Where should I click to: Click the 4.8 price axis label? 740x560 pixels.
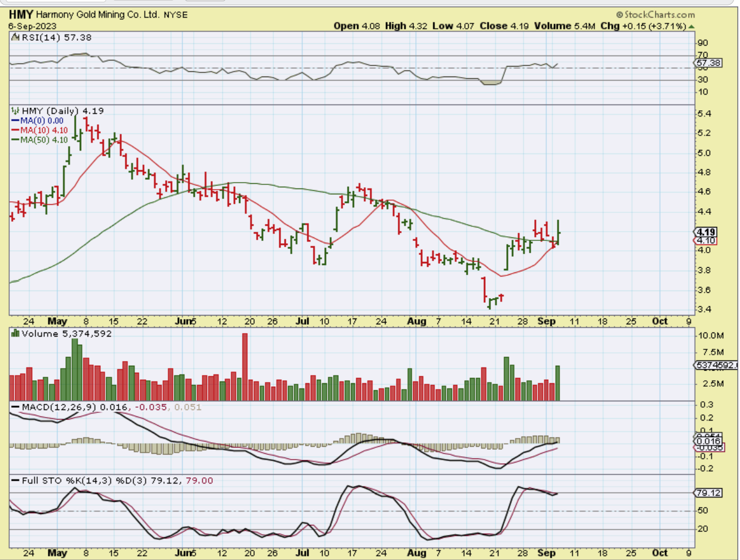click(x=704, y=173)
